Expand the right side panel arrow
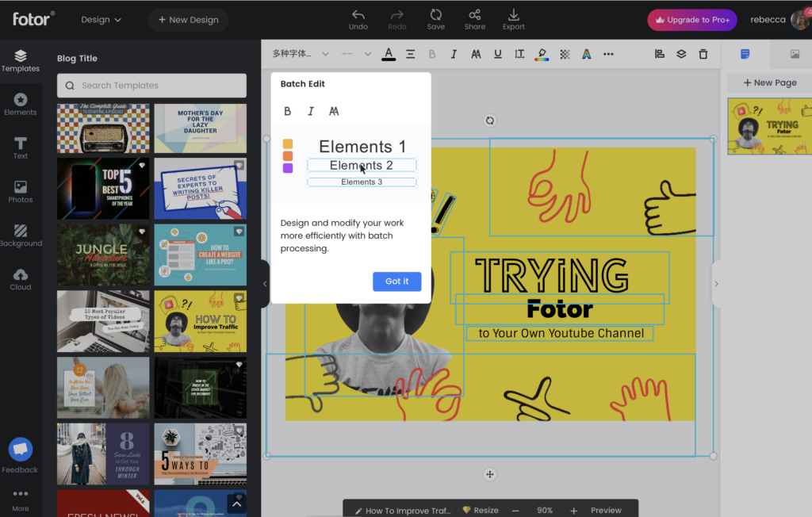 point(716,283)
